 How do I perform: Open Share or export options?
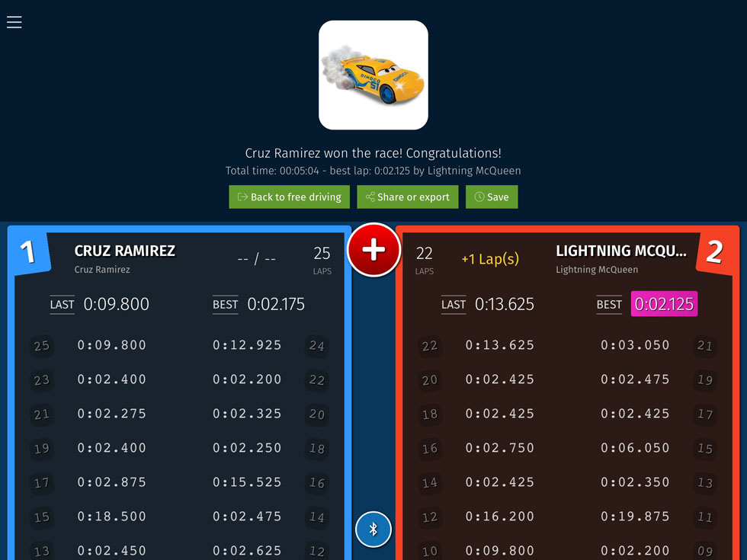tap(407, 197)
